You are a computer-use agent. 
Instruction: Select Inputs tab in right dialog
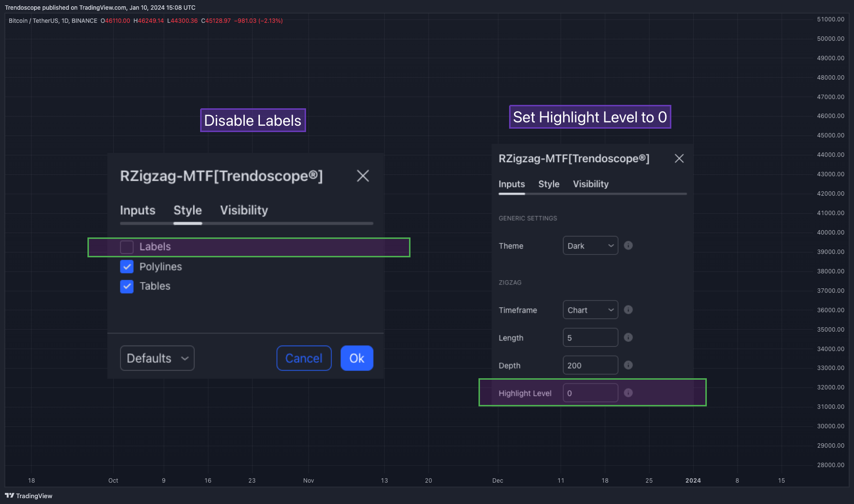pos(512,184)
